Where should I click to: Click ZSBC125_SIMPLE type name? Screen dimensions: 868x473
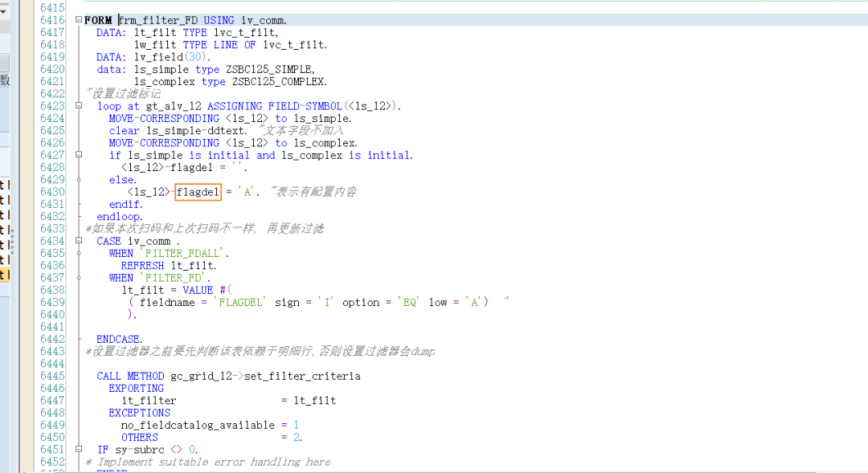tap(270, 69)
